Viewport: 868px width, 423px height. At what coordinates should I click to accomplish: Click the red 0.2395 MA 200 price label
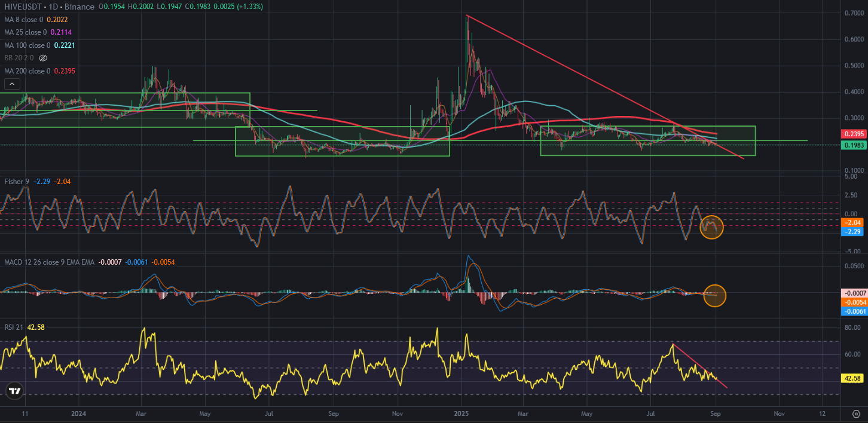click(x=853, y=134)
